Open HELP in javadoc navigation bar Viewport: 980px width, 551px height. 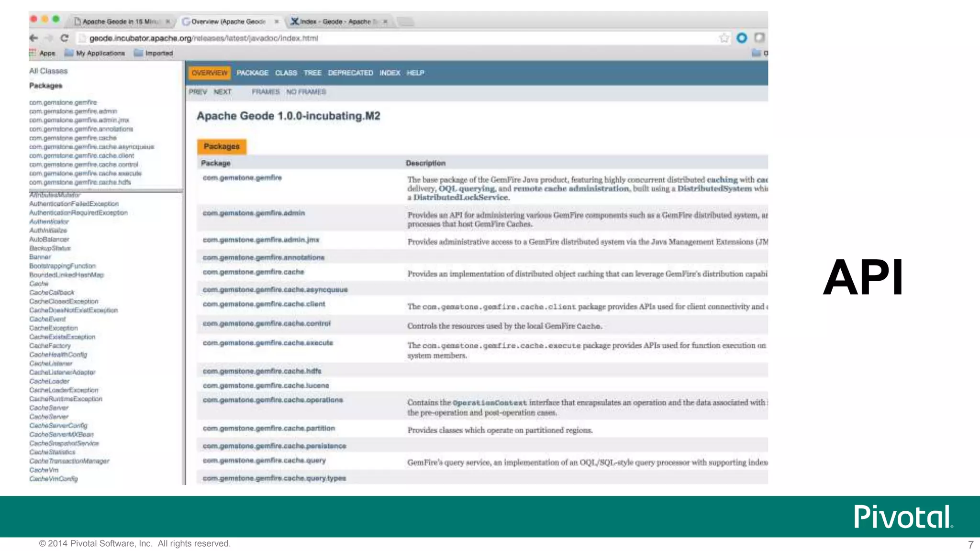(415, 73)
